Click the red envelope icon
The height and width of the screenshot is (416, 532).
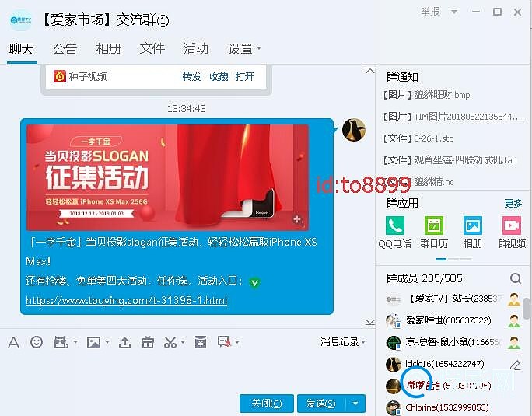pyautogui.click(x=201, y=342)
